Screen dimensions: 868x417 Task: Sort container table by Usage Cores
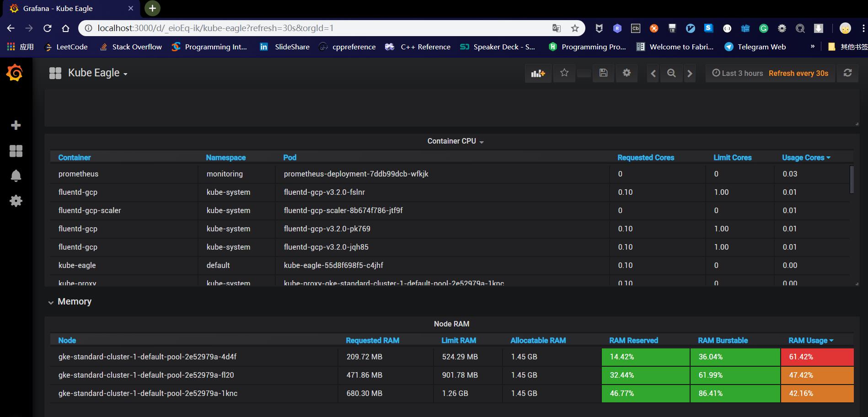coord(806,157)
